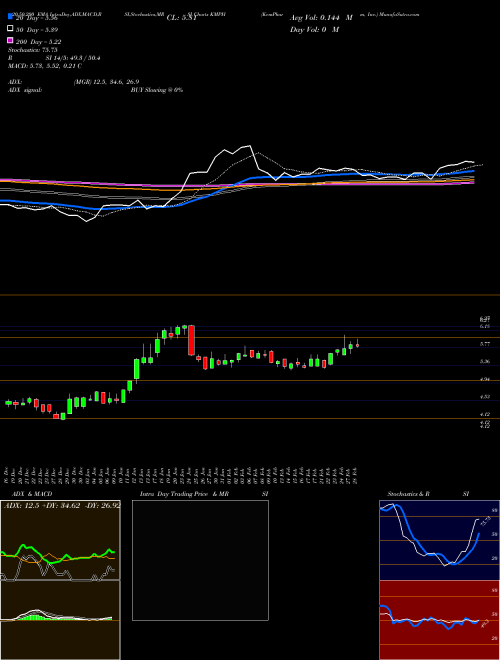Click the blue 20 Day legend swatch
500x660 pixels.
[11, 17]
